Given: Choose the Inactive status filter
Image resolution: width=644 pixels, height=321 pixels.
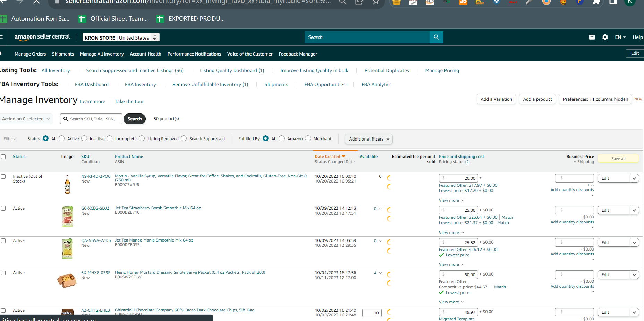Looking at the screenshot, I should (x=84, y=138).
